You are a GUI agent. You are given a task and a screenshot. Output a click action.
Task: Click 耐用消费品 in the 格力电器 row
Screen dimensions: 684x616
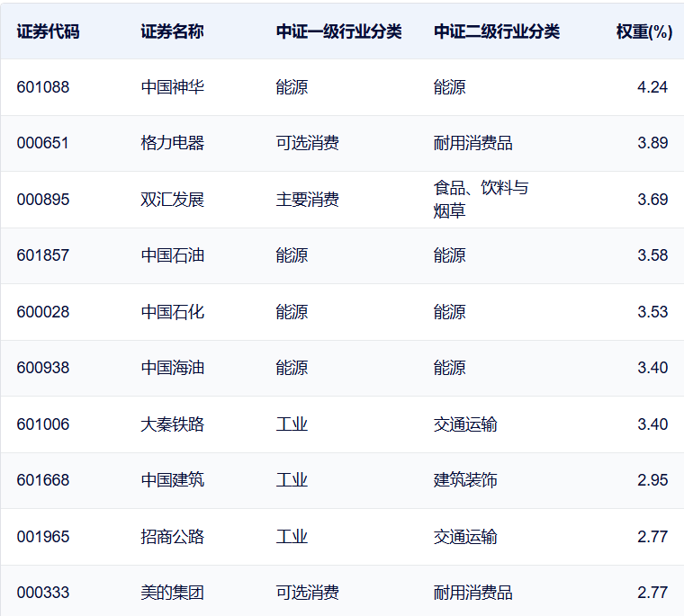(x=472, y=143)
